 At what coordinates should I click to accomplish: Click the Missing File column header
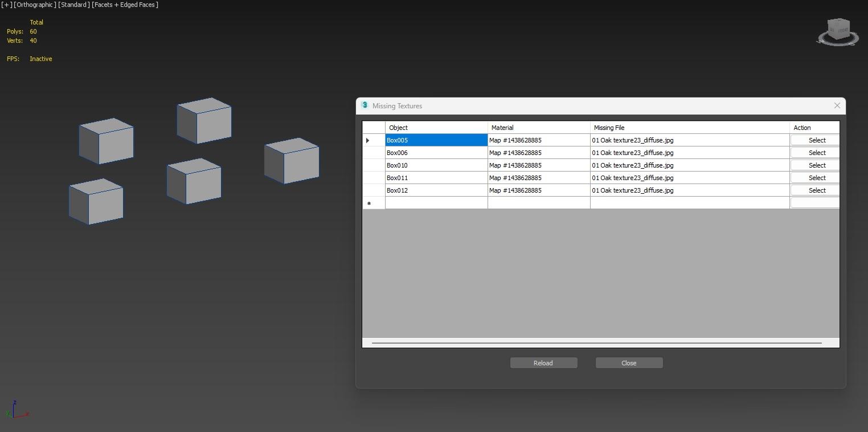point(689,128)
